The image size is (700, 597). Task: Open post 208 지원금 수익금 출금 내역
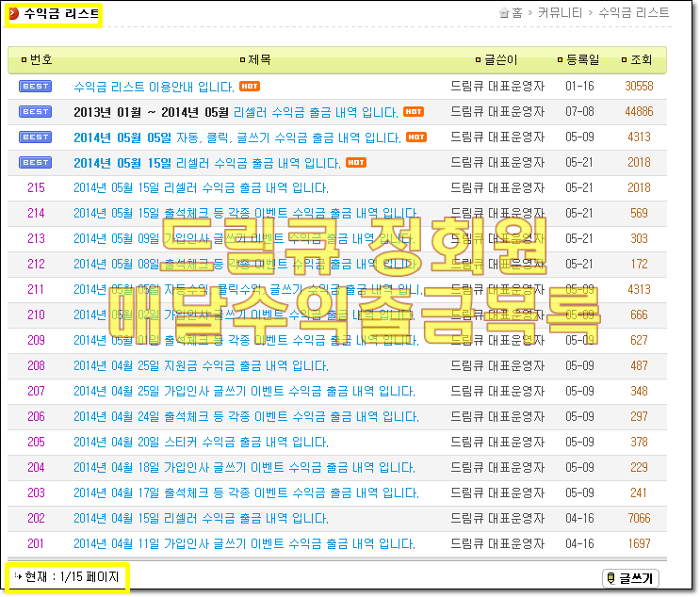coord(201,366)
